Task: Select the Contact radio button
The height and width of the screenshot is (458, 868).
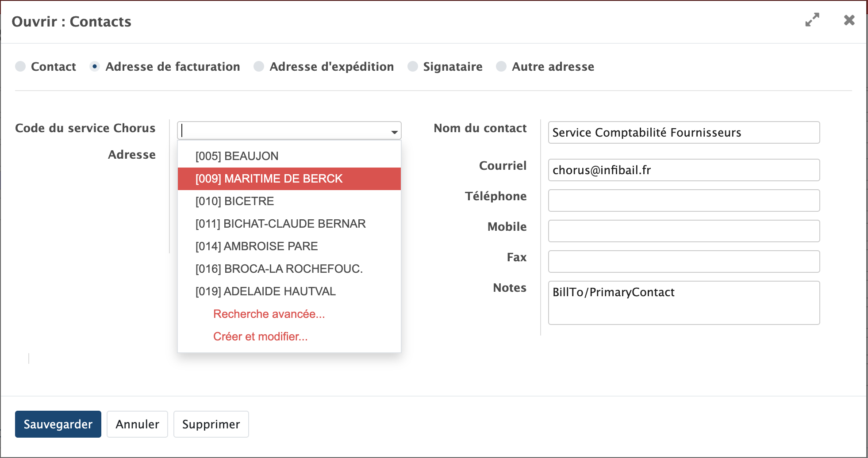Action: (x=20, y=66)
